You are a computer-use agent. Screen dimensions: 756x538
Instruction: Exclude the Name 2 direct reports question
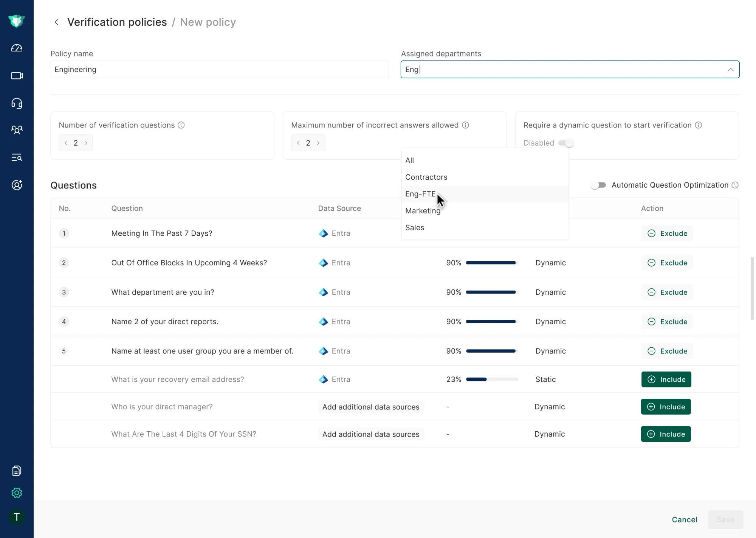coord(667,322)
